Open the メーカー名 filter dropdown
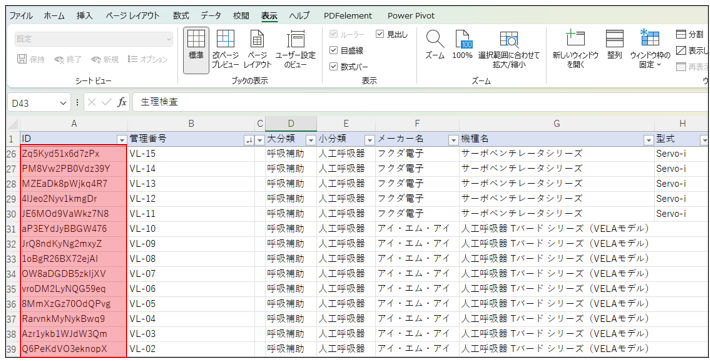Viewport: 710px width, 361px height. [453, 140]
